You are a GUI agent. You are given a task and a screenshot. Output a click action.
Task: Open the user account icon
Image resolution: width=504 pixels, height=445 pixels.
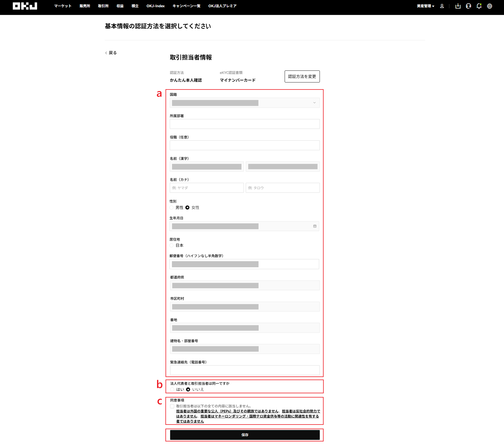tap(442, 6)
